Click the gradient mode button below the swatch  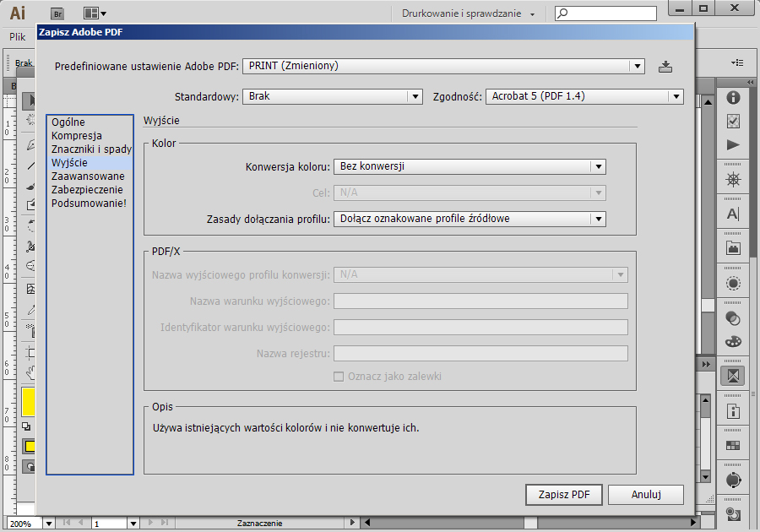[30, 467]
